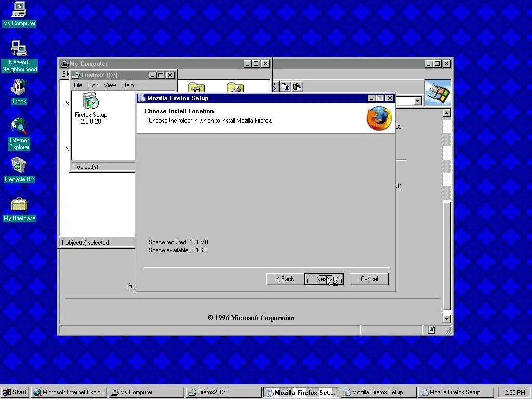Click the drive icon in Firefox2 (D:) title bar

[76, 75]
